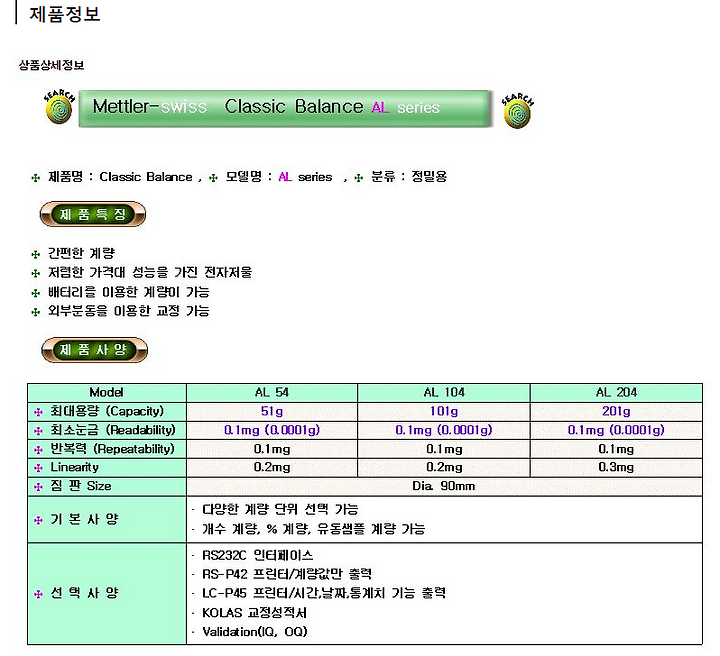This screenshot has width=720, height=656.
Task: Click the AL 104 column header
Action: point(444,392)
